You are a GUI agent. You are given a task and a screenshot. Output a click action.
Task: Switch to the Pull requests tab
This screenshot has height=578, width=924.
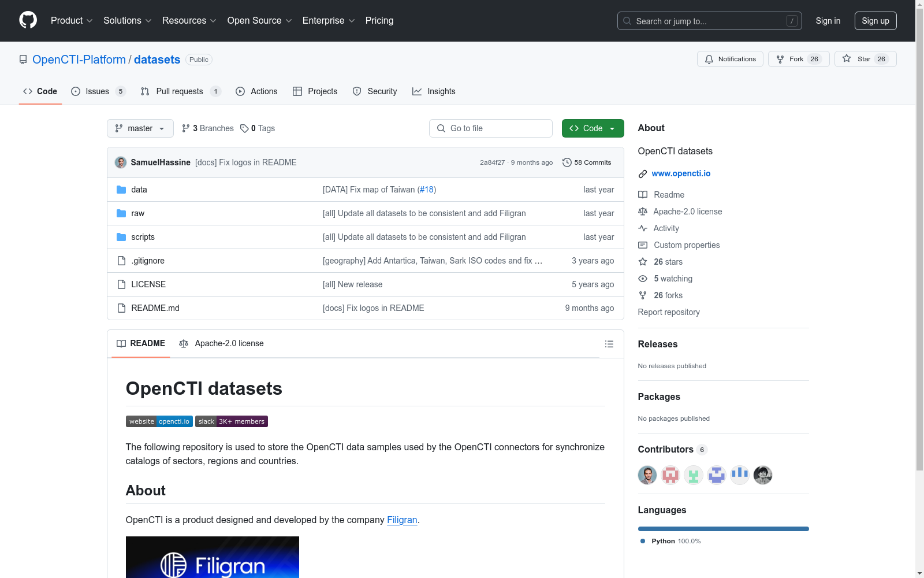pos(181,91)
